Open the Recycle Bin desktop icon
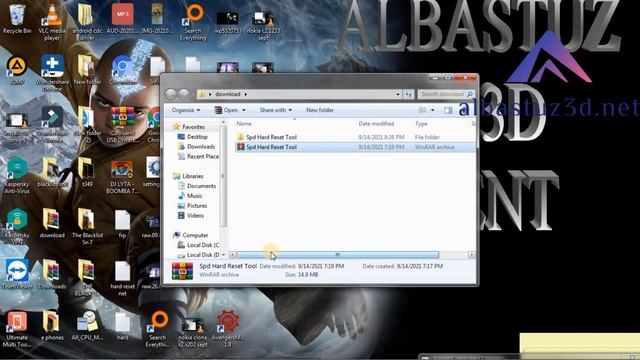 click(17, 19)
